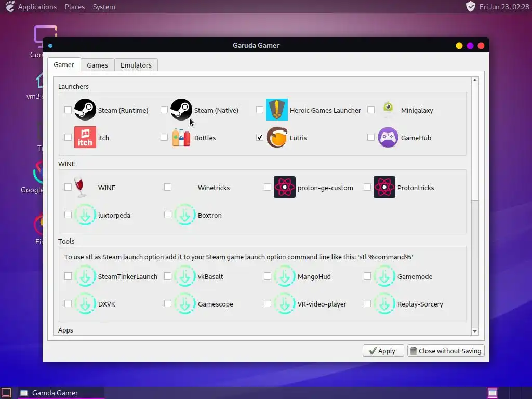Click Garuda Gamer taskbar button
This screenshot has width=532, height=399.
(61, 393)
